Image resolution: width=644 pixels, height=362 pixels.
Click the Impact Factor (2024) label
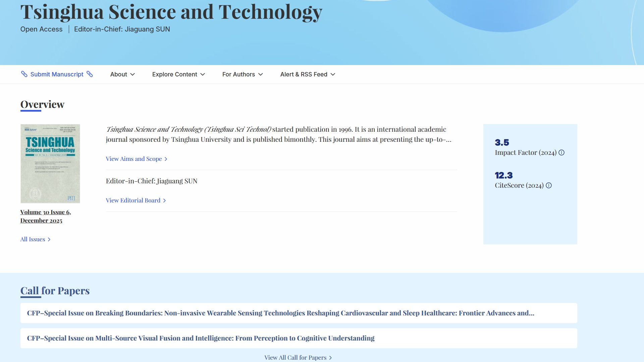click(x=526, y=153)
